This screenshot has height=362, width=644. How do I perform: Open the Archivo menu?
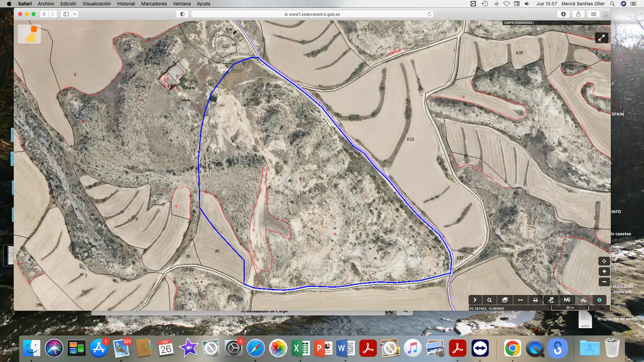pos(46,4)
